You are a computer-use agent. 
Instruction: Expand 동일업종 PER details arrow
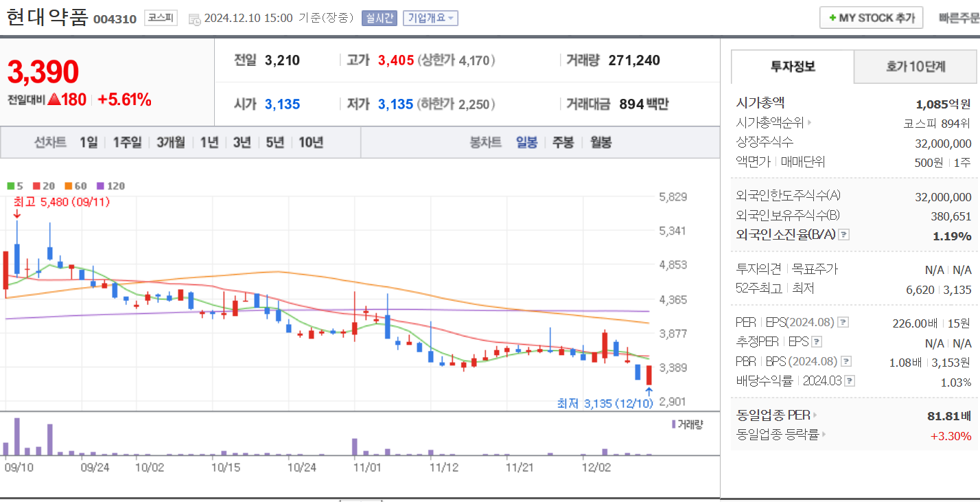tap(816, 414)
